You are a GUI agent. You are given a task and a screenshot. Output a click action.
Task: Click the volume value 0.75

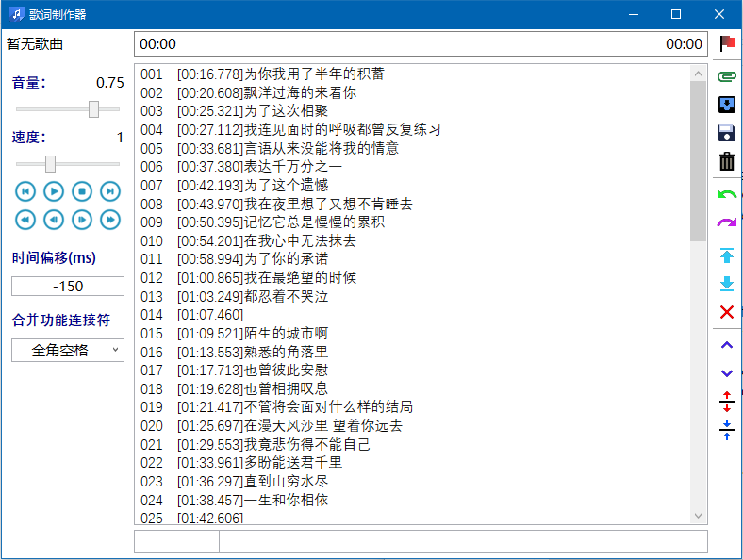110,83
